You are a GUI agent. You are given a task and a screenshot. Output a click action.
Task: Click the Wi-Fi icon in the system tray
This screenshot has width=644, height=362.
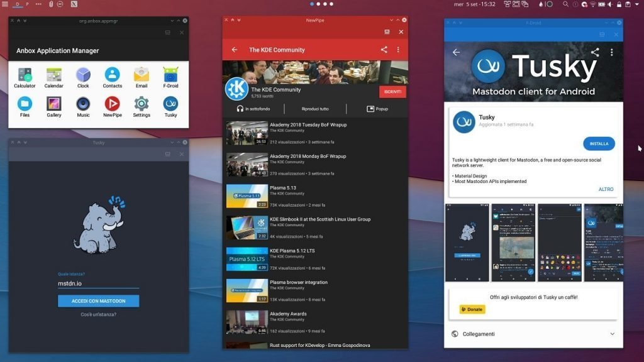[x=592, y=4]
